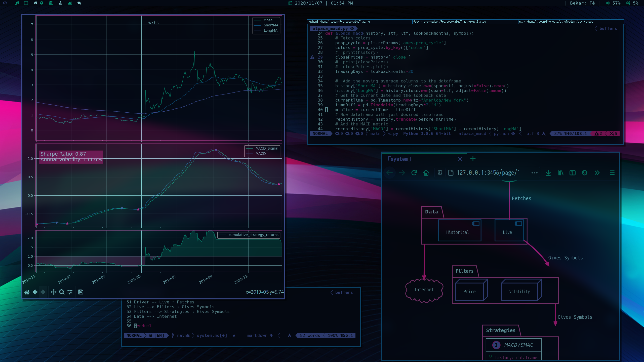Reload the browser page
Viewport: 644px width, 362px height.
414,173
